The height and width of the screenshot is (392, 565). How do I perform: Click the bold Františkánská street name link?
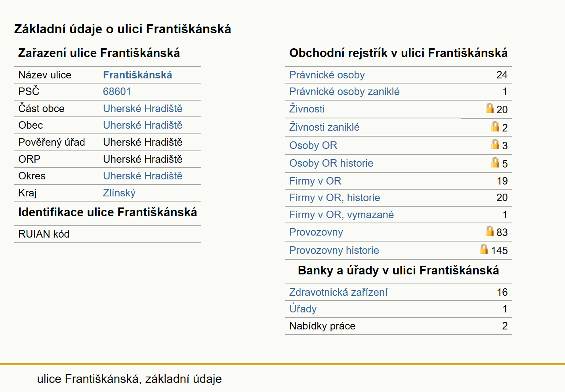tap(137, 75)
